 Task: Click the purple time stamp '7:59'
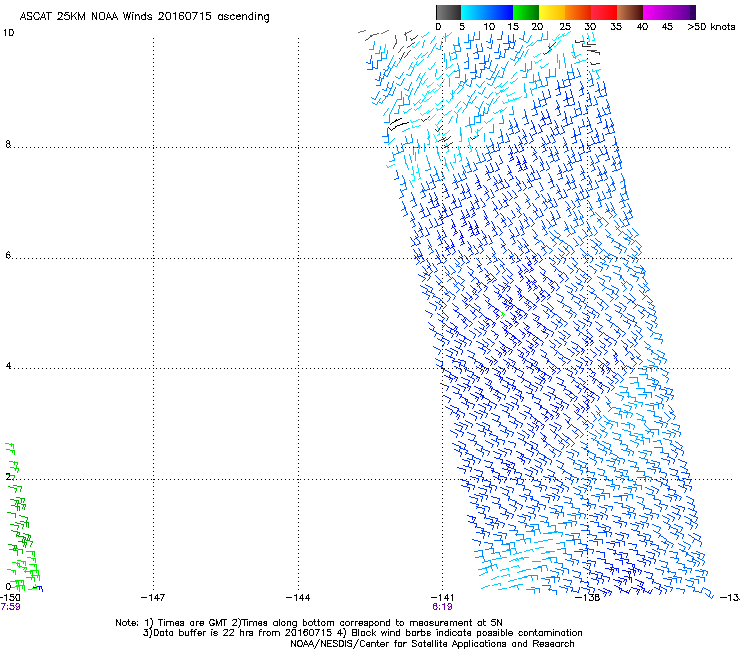click(10, 607)
